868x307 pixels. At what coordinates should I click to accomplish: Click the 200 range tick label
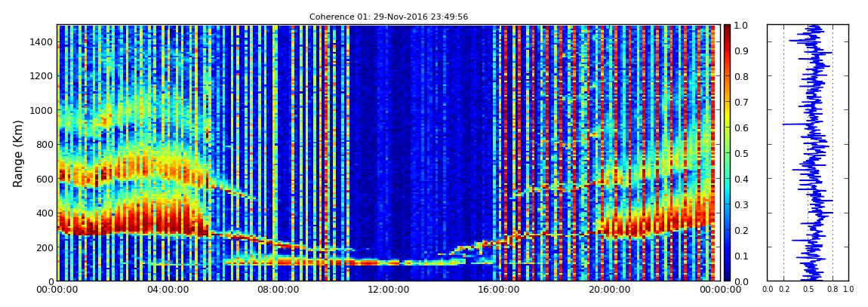(x=45, y=247)
